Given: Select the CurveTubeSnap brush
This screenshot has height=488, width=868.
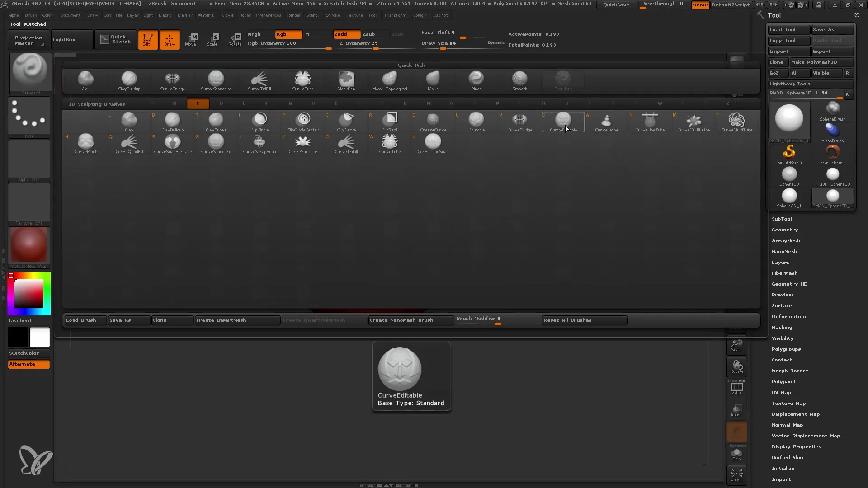Looking at the screenshot, I should pos(433,144).
